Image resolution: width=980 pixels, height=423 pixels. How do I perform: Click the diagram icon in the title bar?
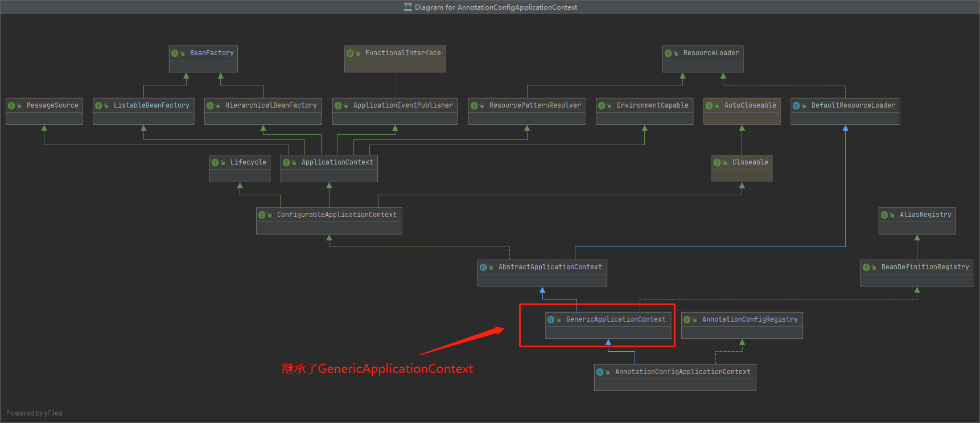[x=408, y=7]
